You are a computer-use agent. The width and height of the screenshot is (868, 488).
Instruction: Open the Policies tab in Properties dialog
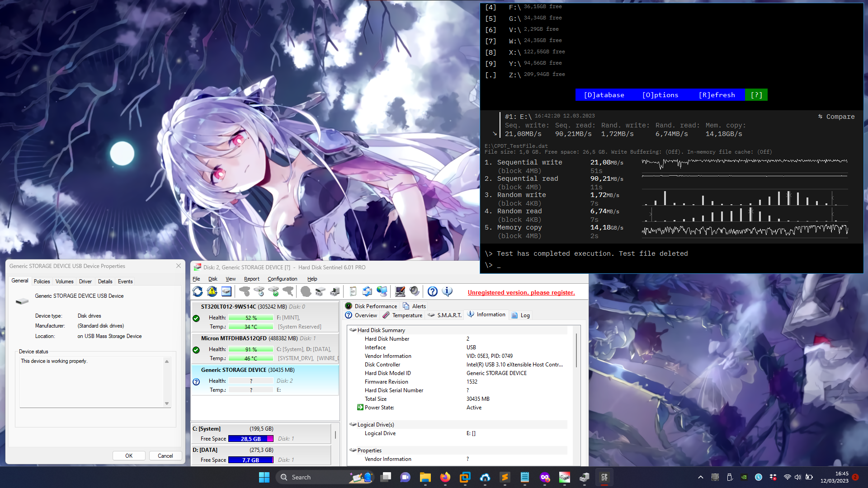pyautogui.click(x=42, y=281)
